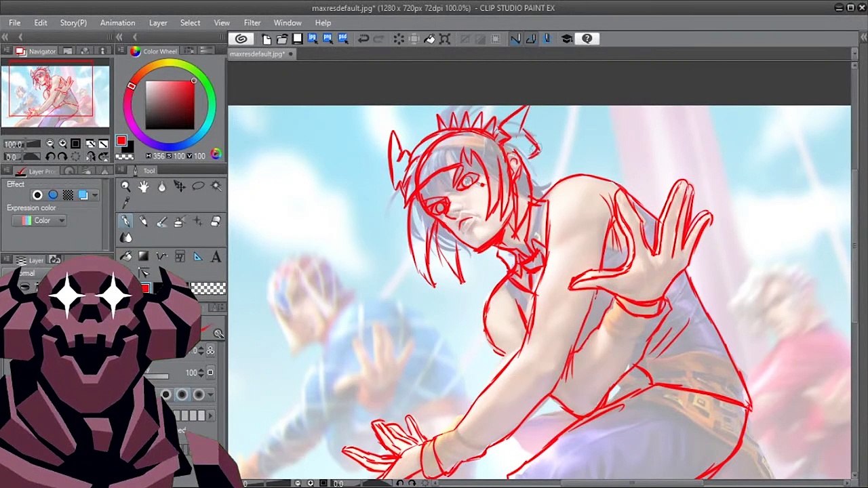868x488 pixels.
Task: Zoom out using the Navigator magnifier minus
Action: [x=50, y=144]
